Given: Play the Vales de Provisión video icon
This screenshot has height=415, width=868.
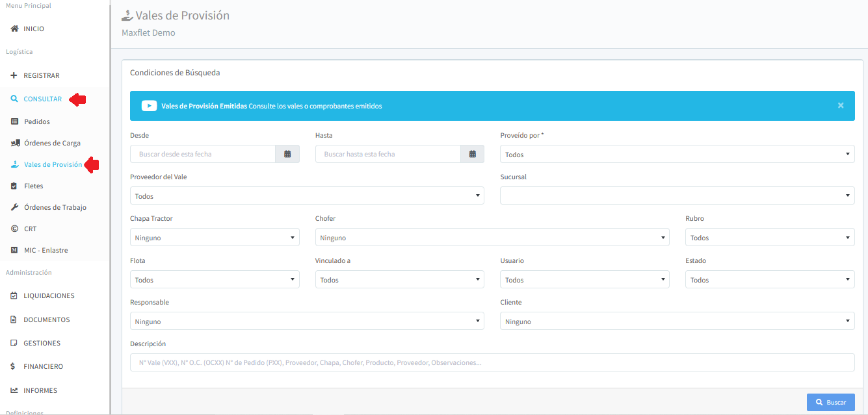Looking at the screenshot, I should pyautogui.click(x=149, y=106).
